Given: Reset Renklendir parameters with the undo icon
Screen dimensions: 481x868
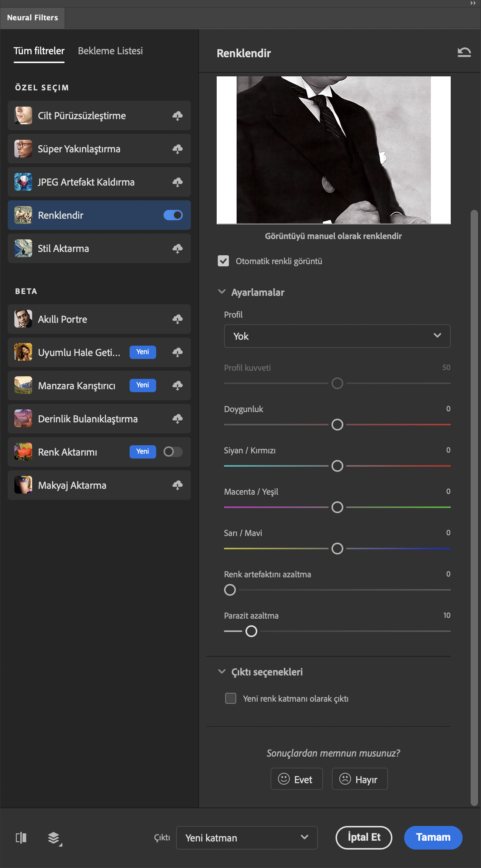Looking at the screenshot, I should [x=464, y=53].
